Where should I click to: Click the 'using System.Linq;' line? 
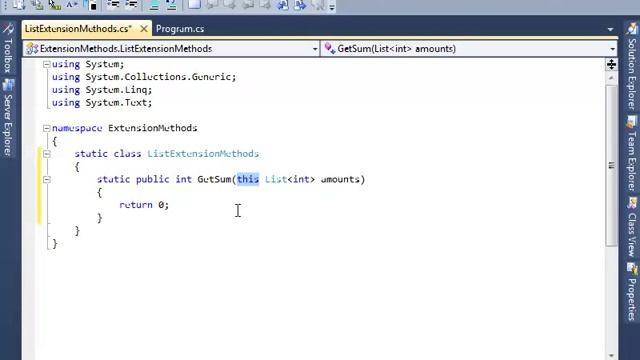(x=102, y=90)
